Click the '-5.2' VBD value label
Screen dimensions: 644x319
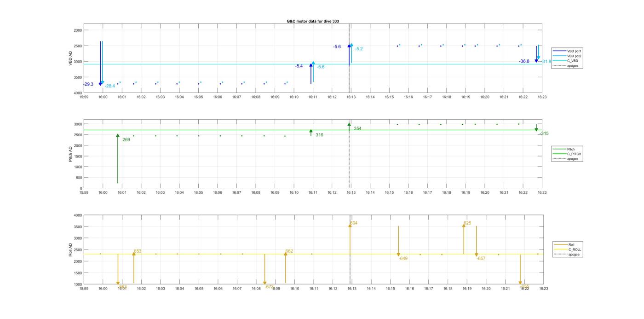coord(359,49)
